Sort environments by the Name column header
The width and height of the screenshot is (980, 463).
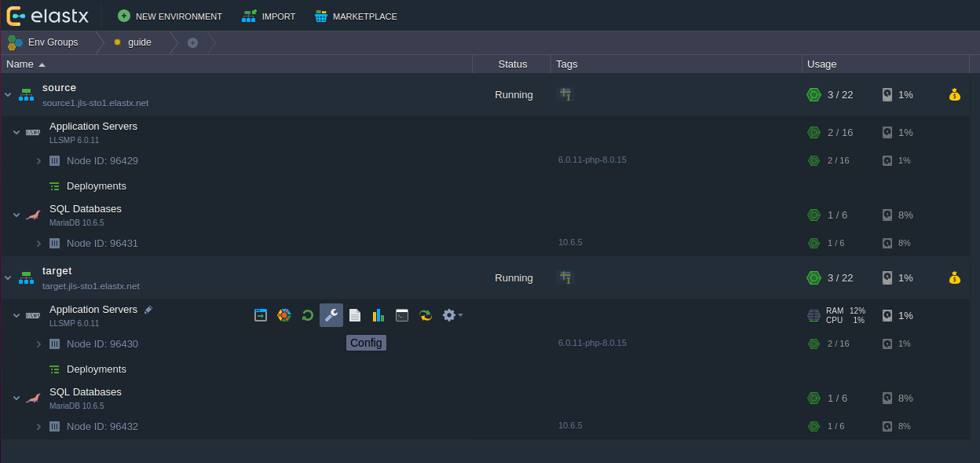(x=20, y=64)
